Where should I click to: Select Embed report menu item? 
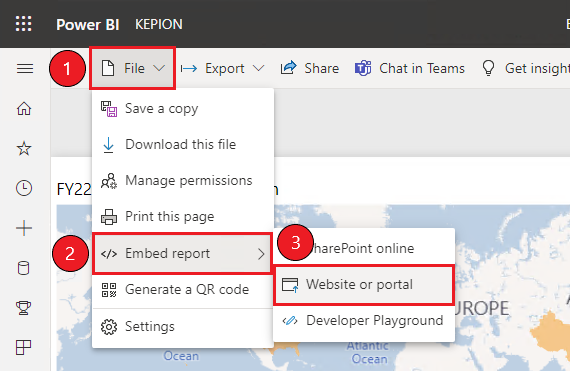[x=182, y=253]
